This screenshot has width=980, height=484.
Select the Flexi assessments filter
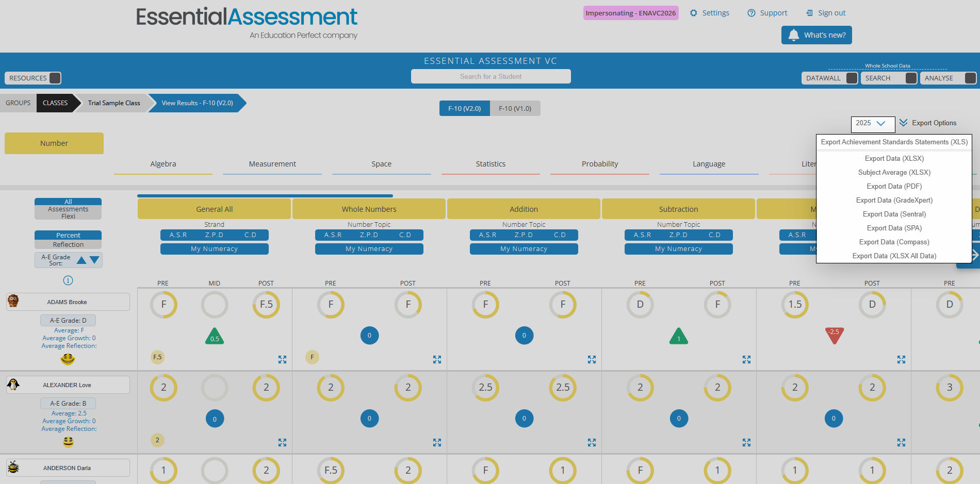click(68, 216)
